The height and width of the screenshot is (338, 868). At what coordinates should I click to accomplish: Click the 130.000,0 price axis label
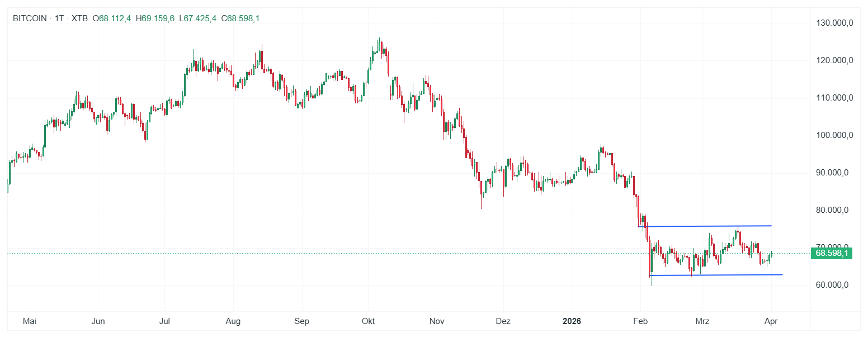[834, 23]
